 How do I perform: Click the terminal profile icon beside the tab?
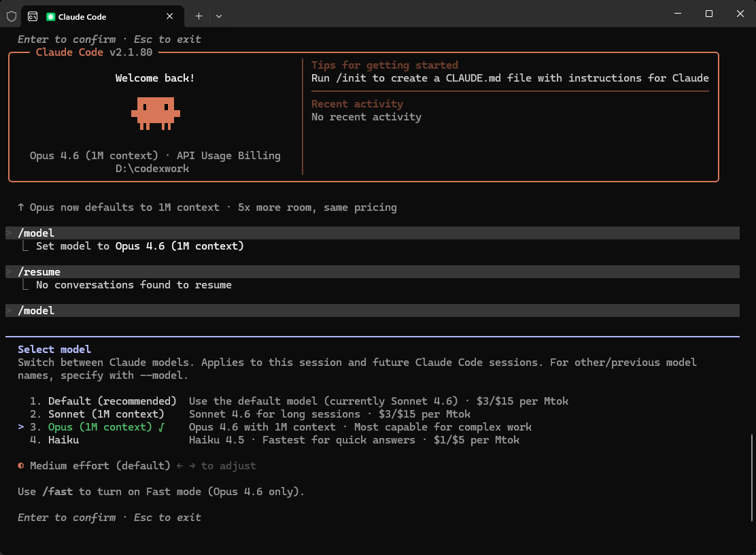click(x=33, y=16)
